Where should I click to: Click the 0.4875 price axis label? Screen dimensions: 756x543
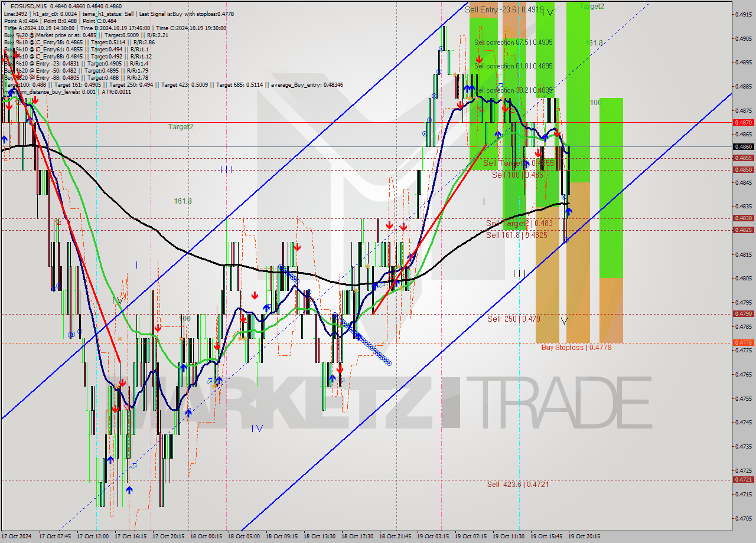tap(743, 110)
